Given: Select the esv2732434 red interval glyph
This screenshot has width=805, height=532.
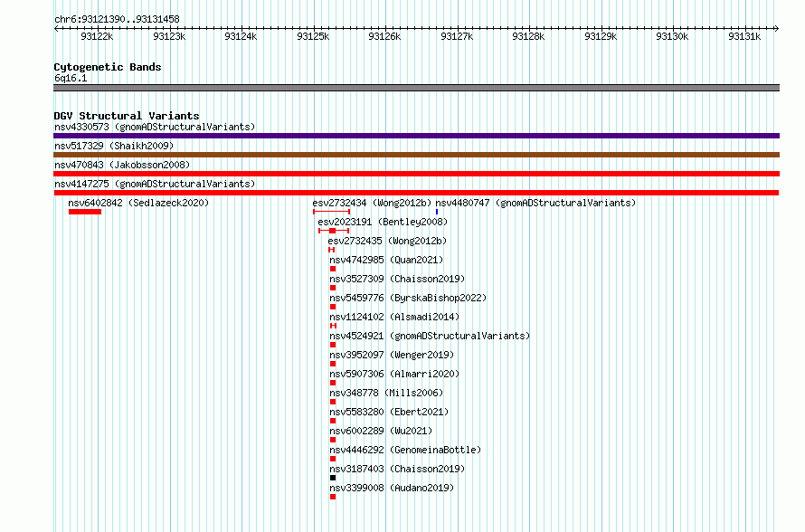Looking at the screenshot, I should coord(332,212).
